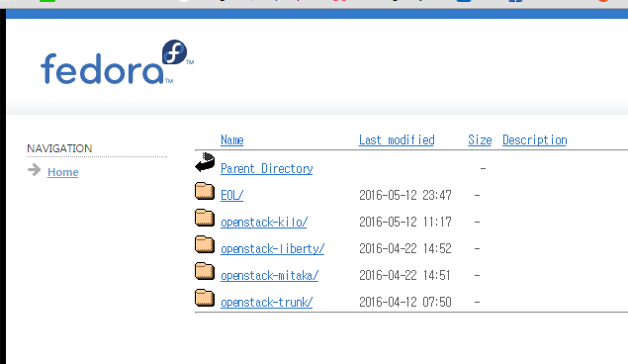Sort listing by Size column
This screenshot has height=364, width=628.
tap(480, 140)
